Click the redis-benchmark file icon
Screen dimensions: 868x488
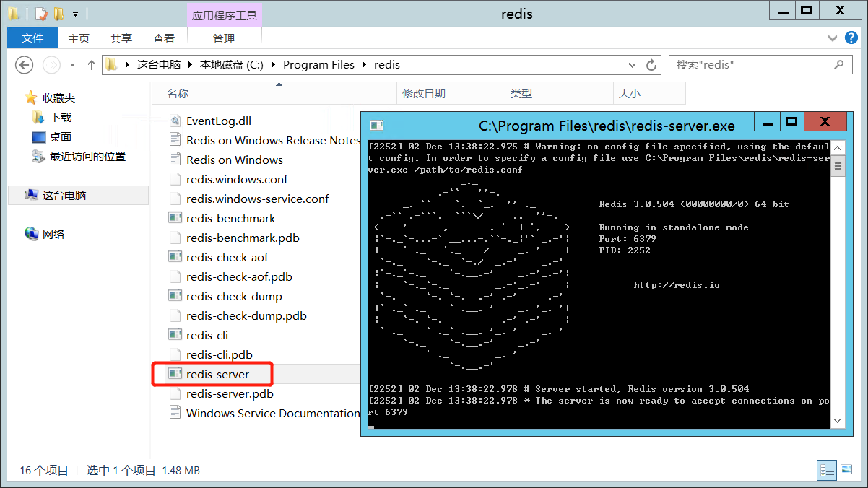pos(175,218)
